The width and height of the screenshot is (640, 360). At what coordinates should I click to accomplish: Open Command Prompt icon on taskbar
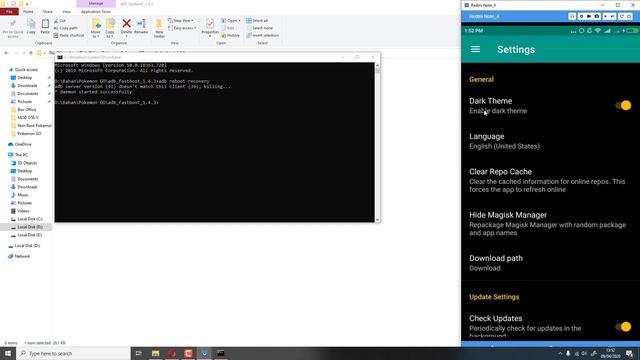point(220,353)
